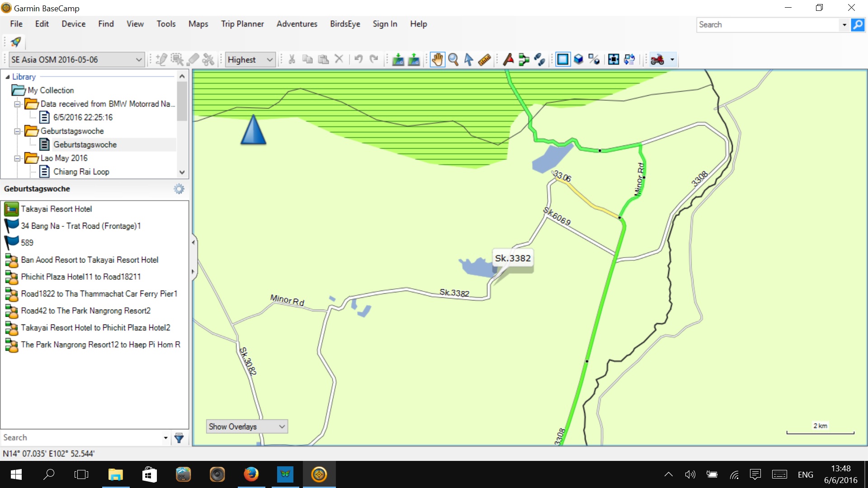Click the top-right Search input field
This screenshot has width=868, height=488.
pyautogui.click(x=768, y=25)
